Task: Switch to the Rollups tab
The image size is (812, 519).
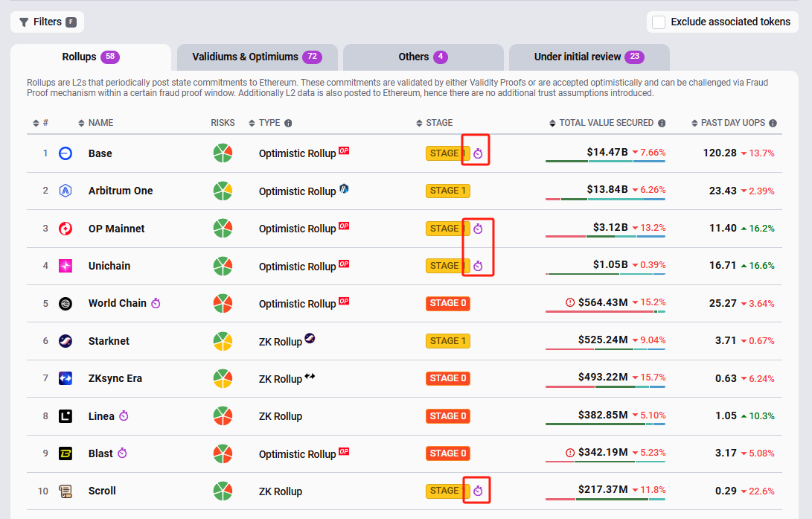Action: pos(91,57)
